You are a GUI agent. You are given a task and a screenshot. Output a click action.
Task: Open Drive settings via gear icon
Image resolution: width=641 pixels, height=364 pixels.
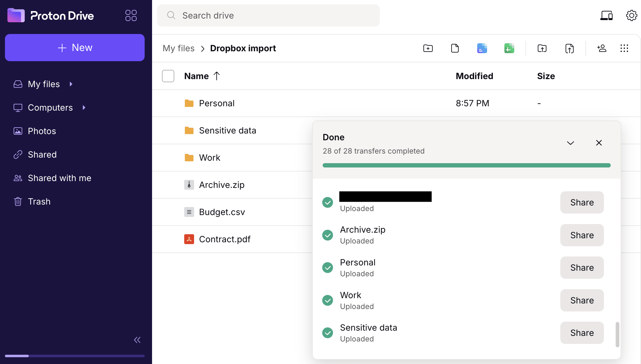(x=631, y=15)
